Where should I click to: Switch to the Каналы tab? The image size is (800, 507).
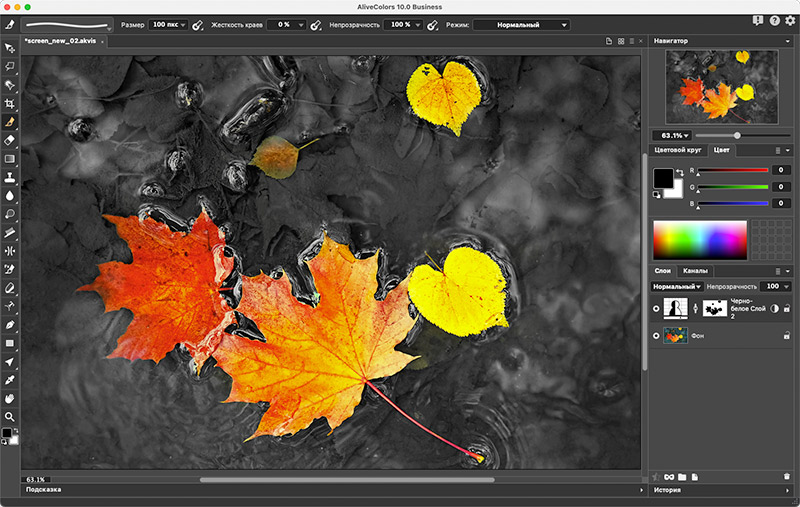click(x=694, y=271)
